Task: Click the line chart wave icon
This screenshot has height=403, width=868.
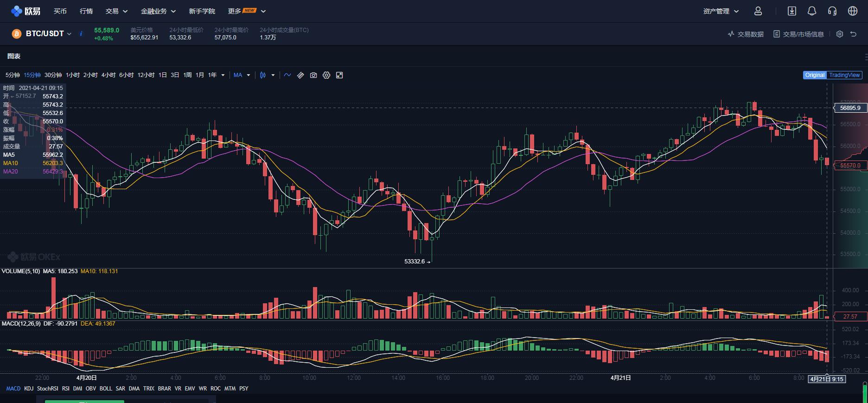Action: (x=287, y=75)
